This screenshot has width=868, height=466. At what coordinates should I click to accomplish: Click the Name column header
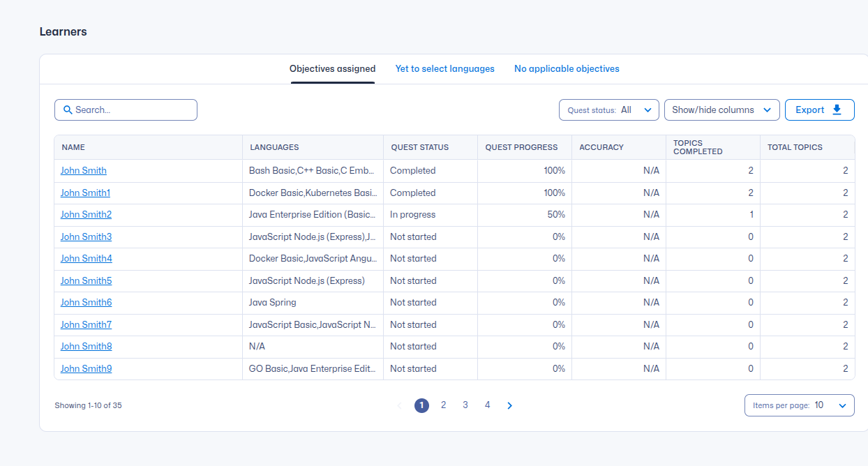73,147
